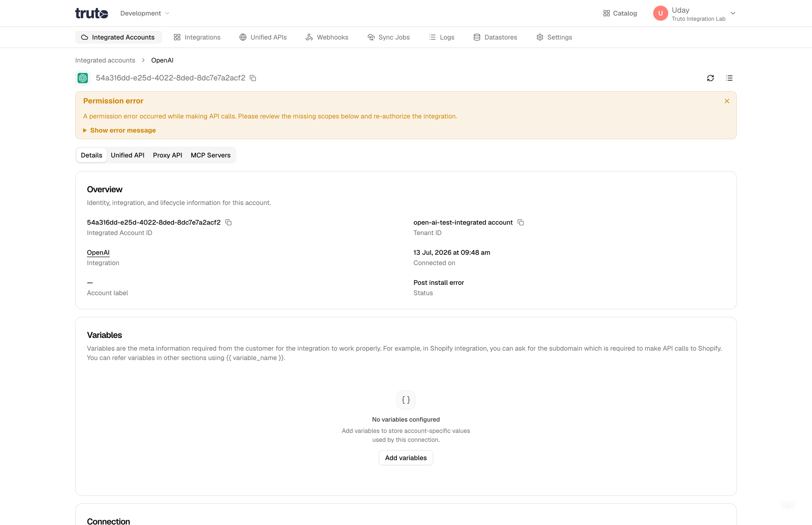This screenshot has height=525, width=812.
Task: Copy the Integrated Account ID in Overview
Action: 228,222
